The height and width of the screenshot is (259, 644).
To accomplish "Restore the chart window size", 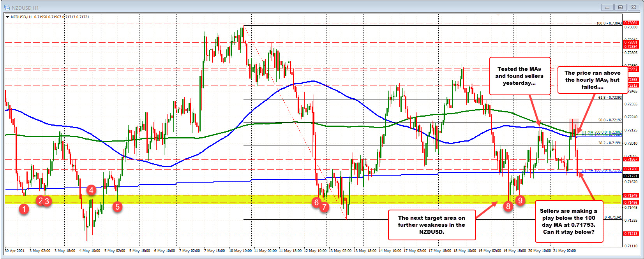I will coord(620,7).
